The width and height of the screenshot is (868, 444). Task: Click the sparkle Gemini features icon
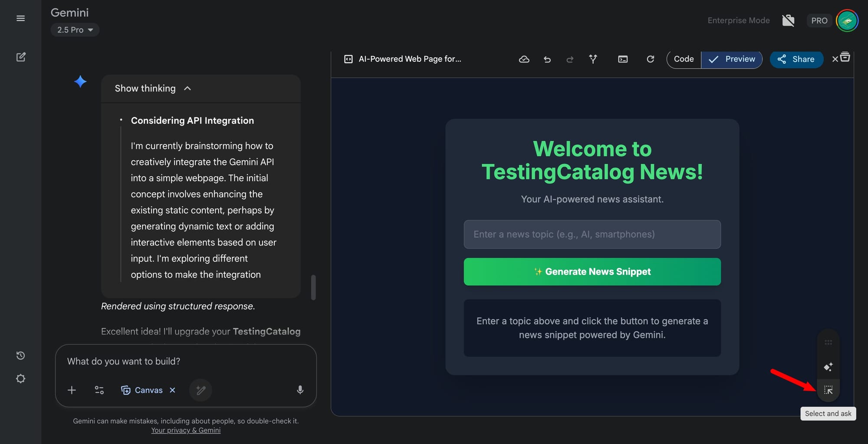click(x=828, y=367)
